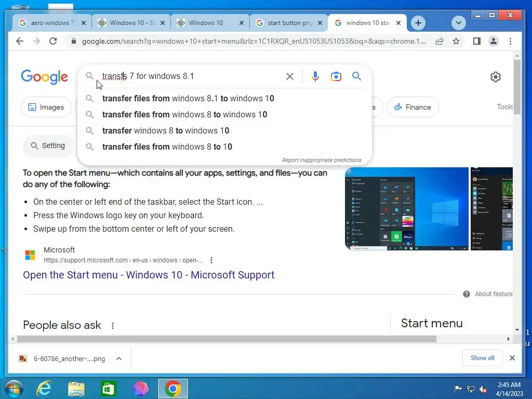Switch to the aero windows 7 tab
The image size is (532, 399).
click(x=50, y=23)
